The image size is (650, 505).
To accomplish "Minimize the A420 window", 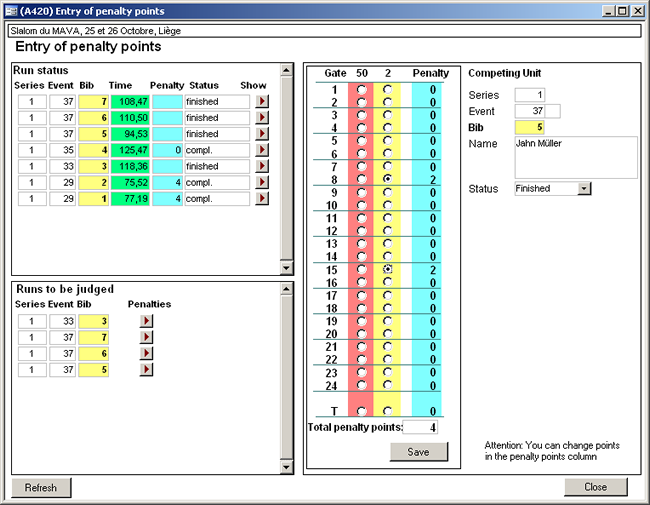I will pyautogui.click(x=608, y=11).
